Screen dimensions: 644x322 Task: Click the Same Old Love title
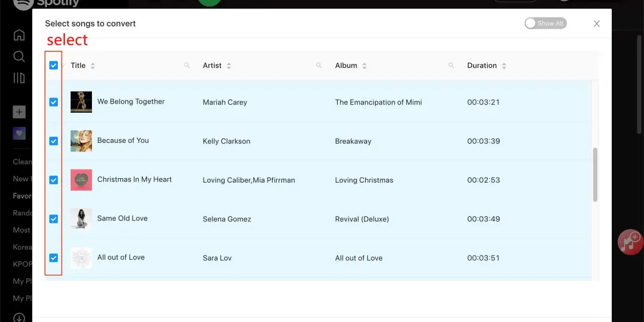click(122, 218)
